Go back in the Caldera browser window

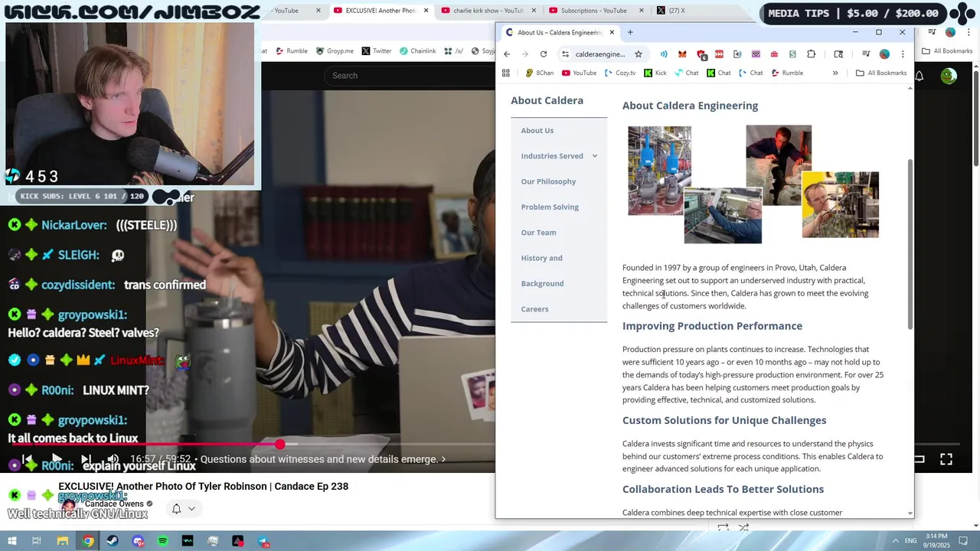(x=507, y=54)
